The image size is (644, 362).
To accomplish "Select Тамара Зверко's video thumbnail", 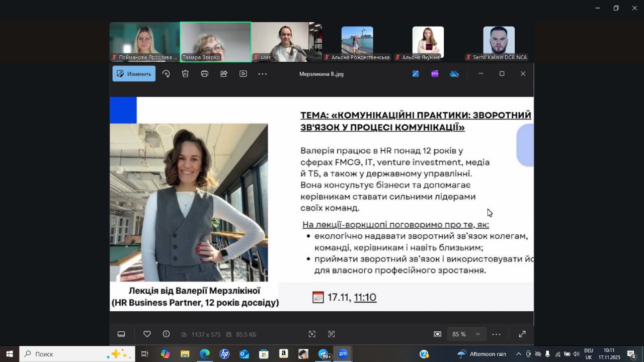I will click(215, 41).
